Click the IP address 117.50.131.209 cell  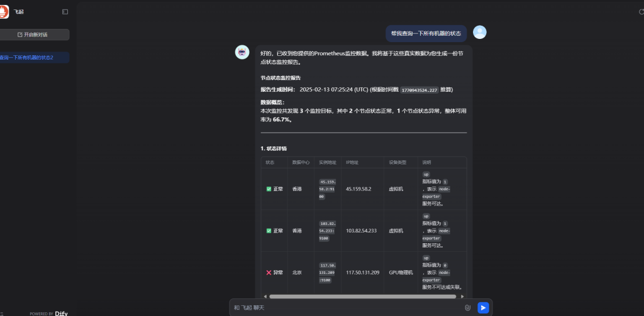[364, 273]
